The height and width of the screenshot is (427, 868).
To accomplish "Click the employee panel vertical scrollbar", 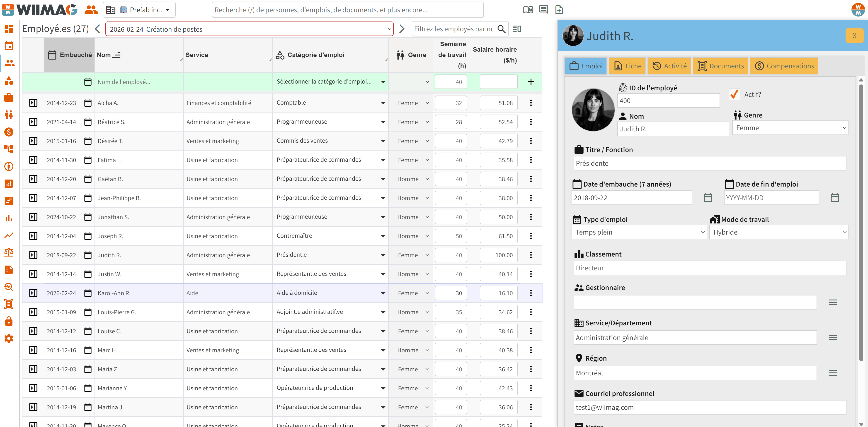I will coord(861,222).
